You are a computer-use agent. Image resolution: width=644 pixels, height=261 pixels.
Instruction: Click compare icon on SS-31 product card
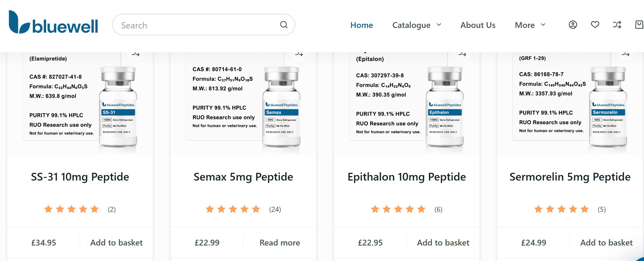pos(135,54)
